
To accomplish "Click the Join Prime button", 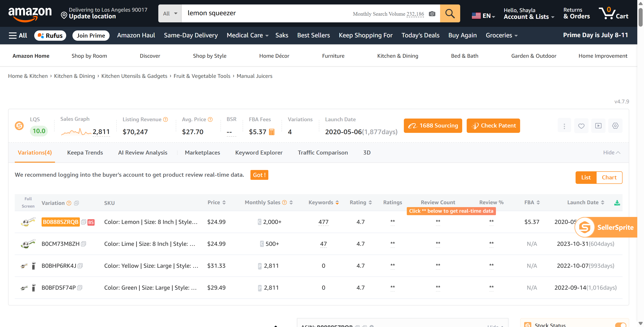I will (91, 36).
